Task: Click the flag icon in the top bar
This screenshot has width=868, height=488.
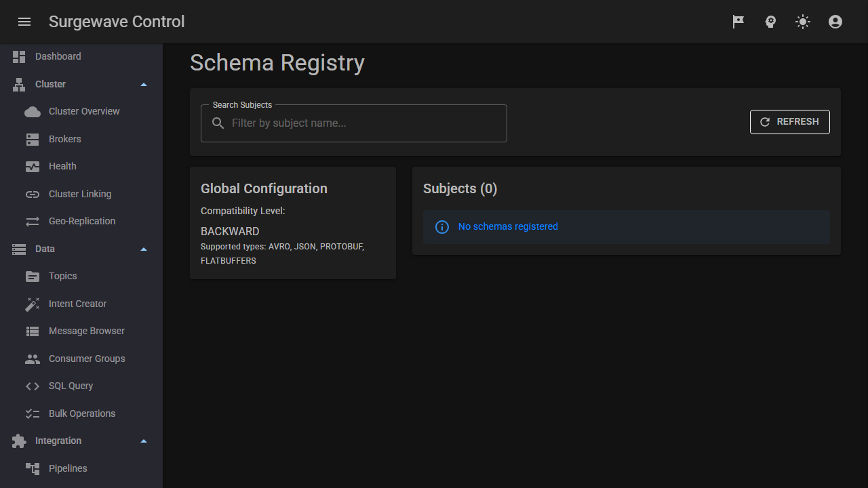Action: point(738,22)
